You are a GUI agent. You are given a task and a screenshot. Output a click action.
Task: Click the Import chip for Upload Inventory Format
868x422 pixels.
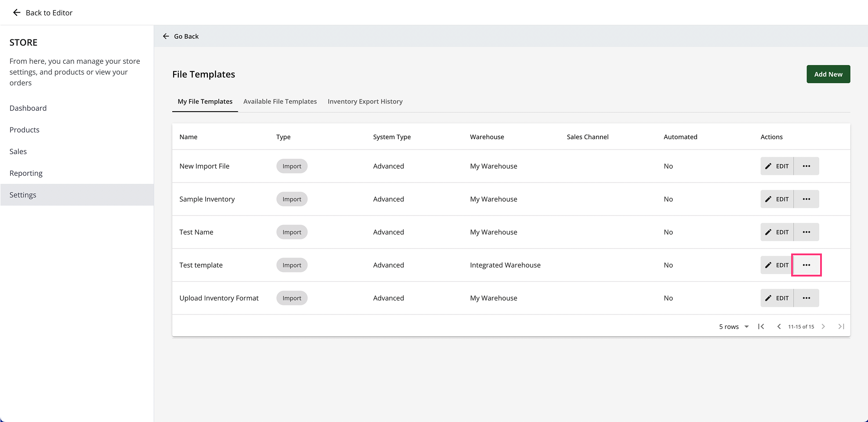point(292,298)
